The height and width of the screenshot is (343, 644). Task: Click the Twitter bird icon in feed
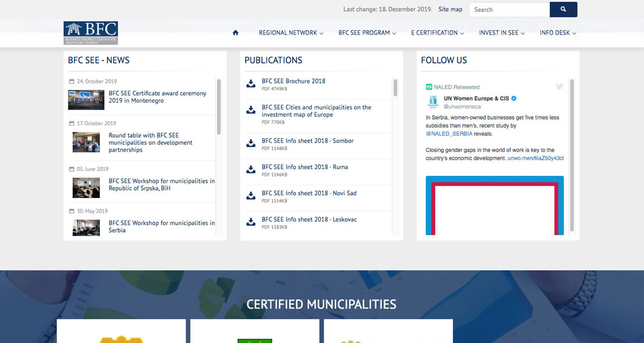click(x=559, y=86)
